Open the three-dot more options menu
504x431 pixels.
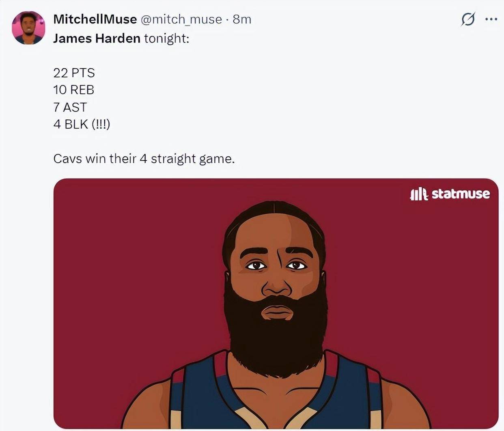491,19
